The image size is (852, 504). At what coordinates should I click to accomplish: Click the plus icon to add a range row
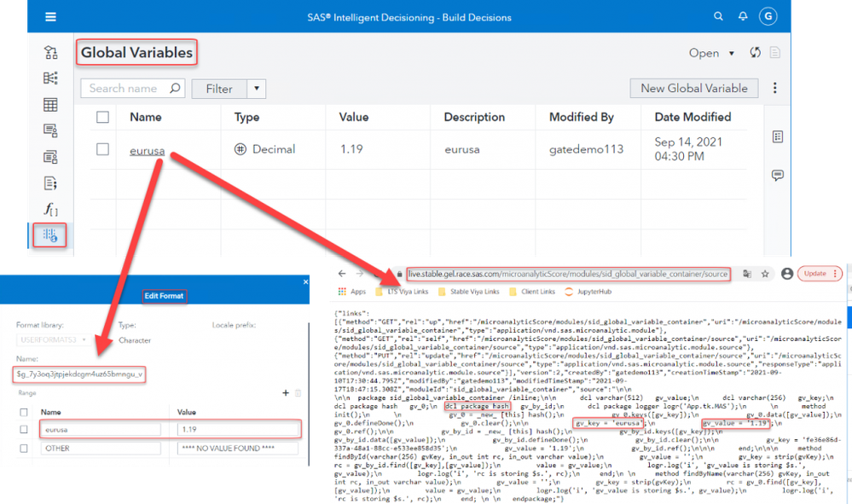click(286, 392)
